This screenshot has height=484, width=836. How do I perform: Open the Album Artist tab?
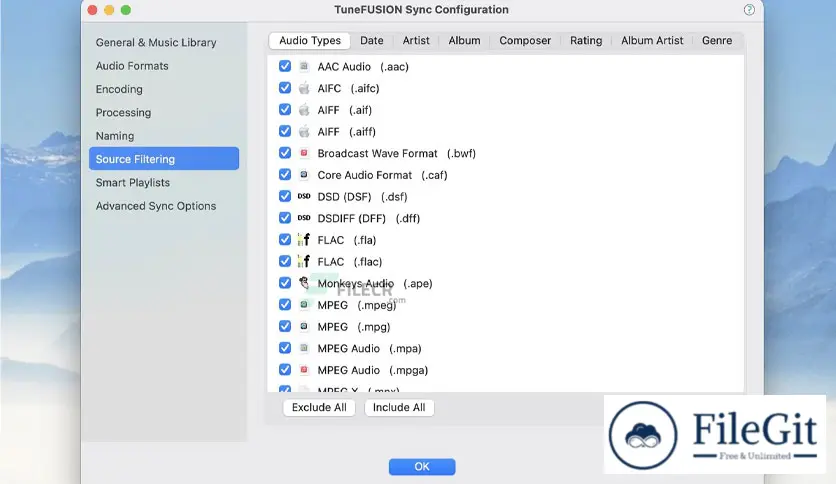click(x=652, y=41)
